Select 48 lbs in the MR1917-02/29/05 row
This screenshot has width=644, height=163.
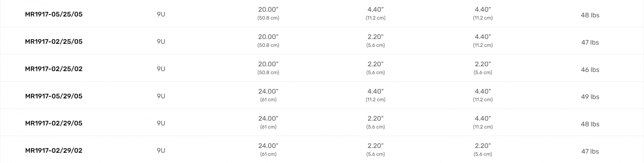pos(590,124)
